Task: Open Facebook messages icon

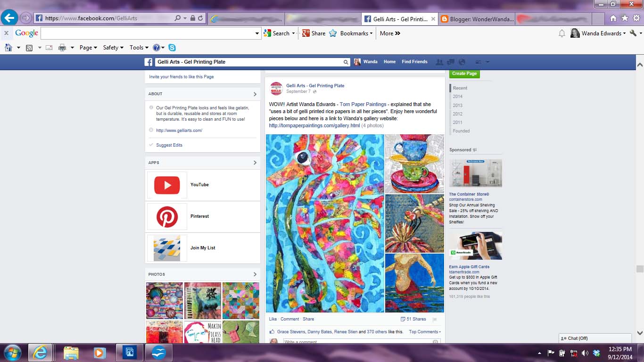Action: [451, 62]
